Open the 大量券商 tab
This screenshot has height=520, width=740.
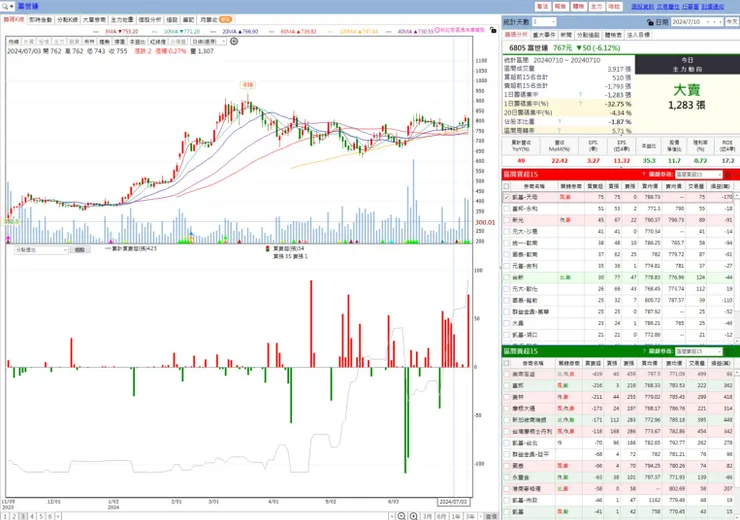pyautogui.click(x=94, y=20)
